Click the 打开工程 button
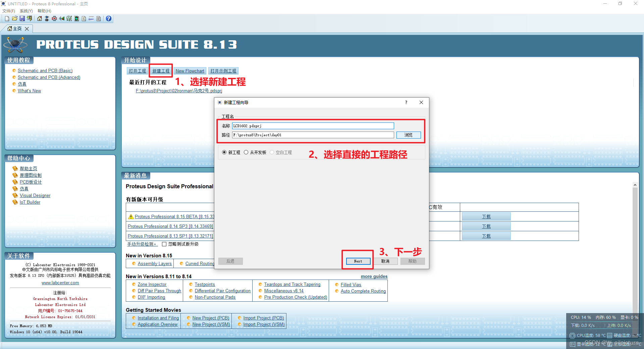The height and width of the screenshot is (349, 644). coord(138,71)
